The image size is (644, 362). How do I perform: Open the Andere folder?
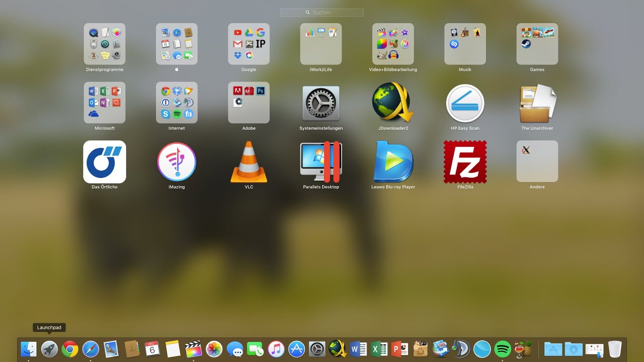tap(537, 161)
